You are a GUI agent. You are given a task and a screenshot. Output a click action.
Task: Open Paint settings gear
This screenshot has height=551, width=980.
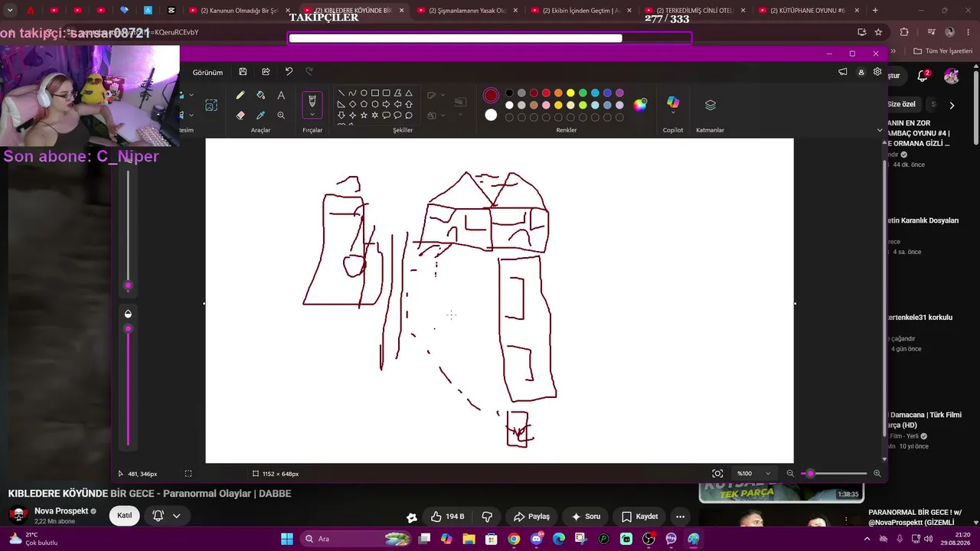tap(877, 72)
